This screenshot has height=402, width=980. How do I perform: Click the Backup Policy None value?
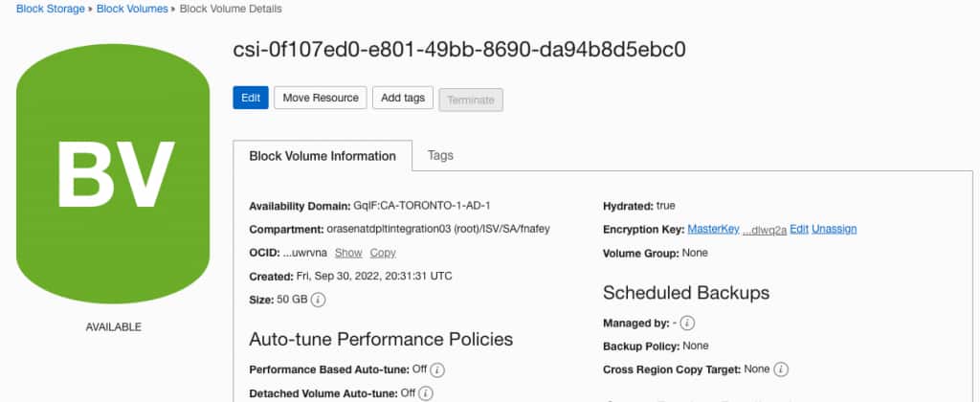[x=696, y=346]
